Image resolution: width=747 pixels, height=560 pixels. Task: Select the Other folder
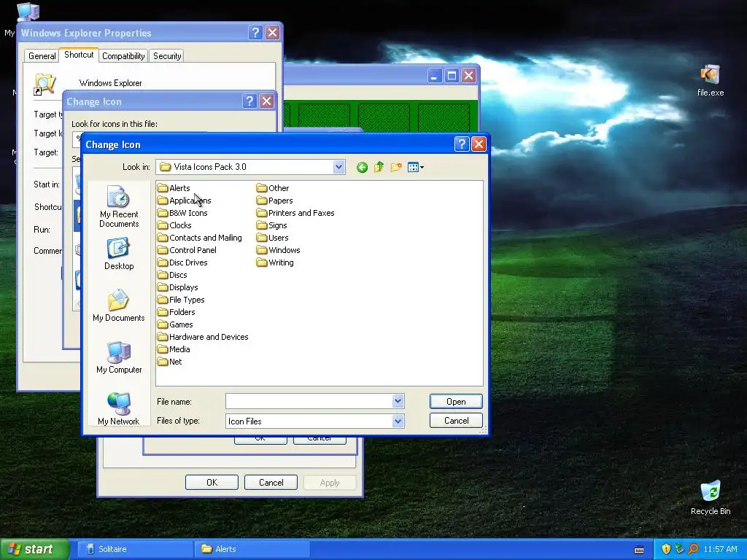pyautogui.click(x=273, y=188)
